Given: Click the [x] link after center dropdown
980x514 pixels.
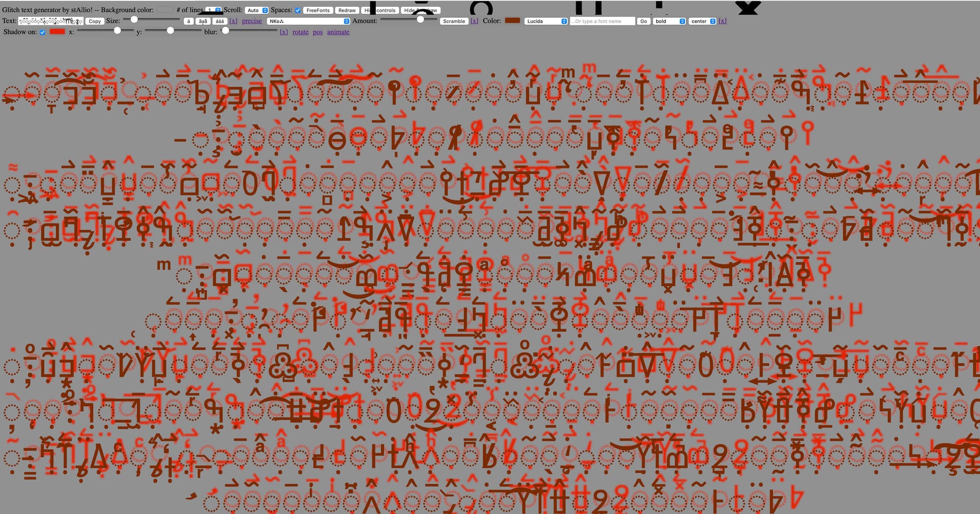Looking at the screenshot, I should [x=723, y=21].
